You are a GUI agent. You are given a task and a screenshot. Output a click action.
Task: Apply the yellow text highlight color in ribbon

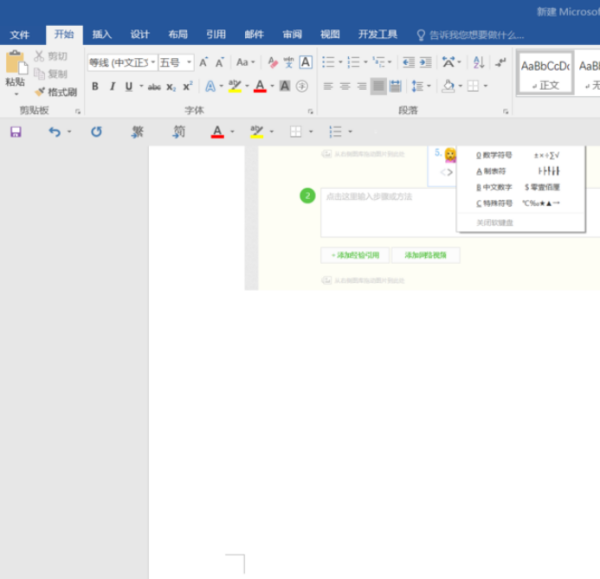tap(235, 86)
